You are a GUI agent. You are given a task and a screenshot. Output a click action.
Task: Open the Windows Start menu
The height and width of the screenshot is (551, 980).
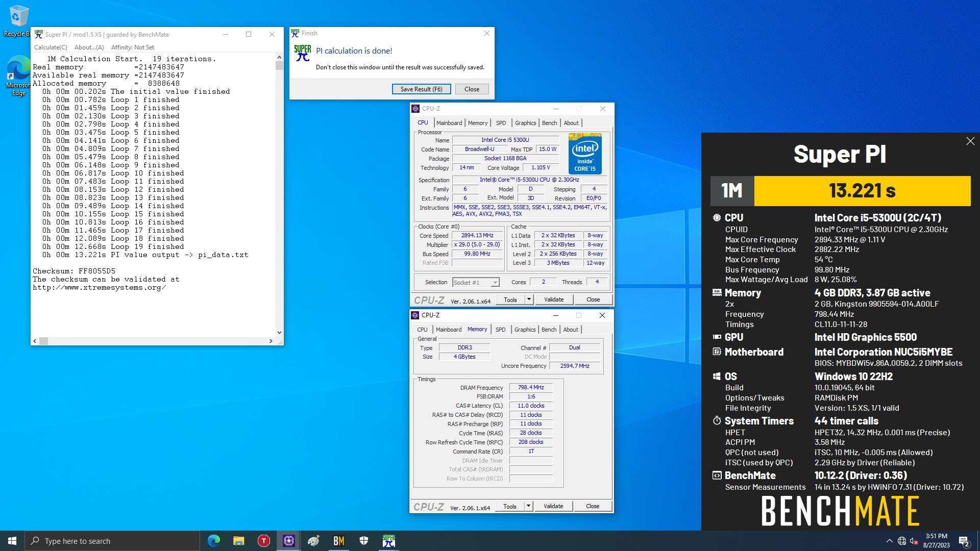[x=12, y=541]
